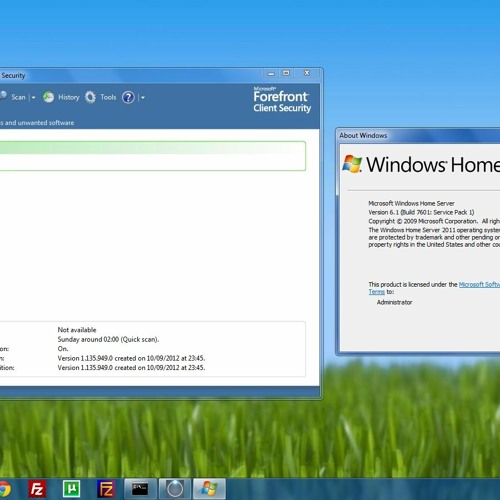
Task: Open the red FileZilla Server taskbar icon
Action: click(x=37, y=489)
